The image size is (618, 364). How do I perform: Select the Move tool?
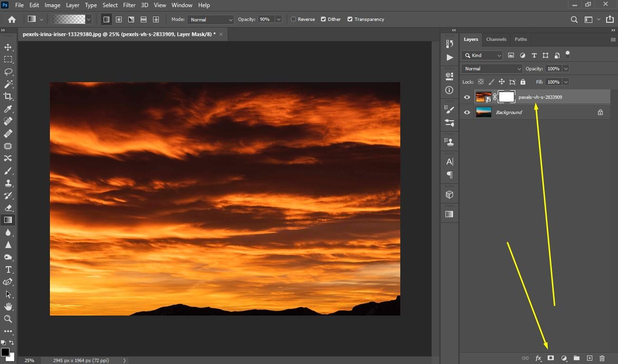8,47
